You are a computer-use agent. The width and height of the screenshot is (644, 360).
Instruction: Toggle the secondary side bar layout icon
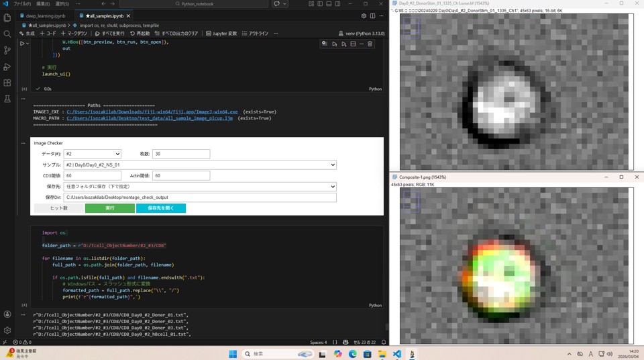[x=337, y=4]
